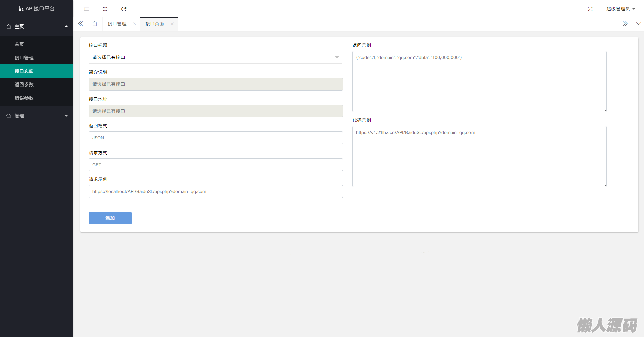Open the 请选择已有接口 interface title dropdown
The height and width of the screenshot is (337, 644).
pos(215,57)
